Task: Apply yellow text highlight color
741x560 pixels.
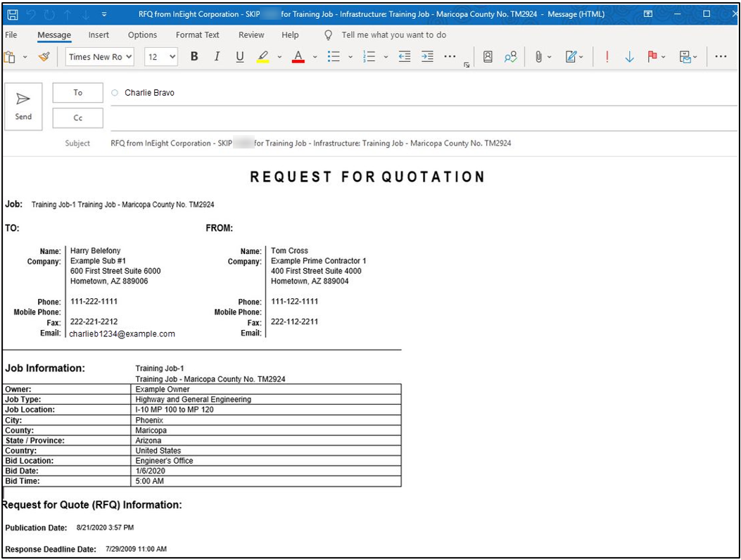Action: coord(262,57)
